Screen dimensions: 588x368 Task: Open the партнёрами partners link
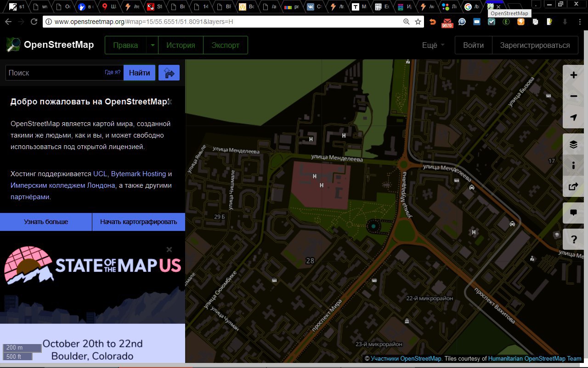tap(30, 197)
